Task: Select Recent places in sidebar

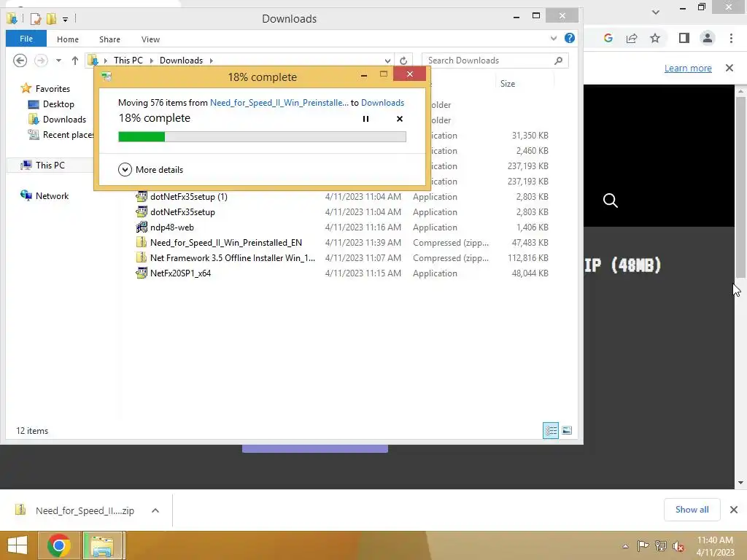Action: (x=61, y=135)
